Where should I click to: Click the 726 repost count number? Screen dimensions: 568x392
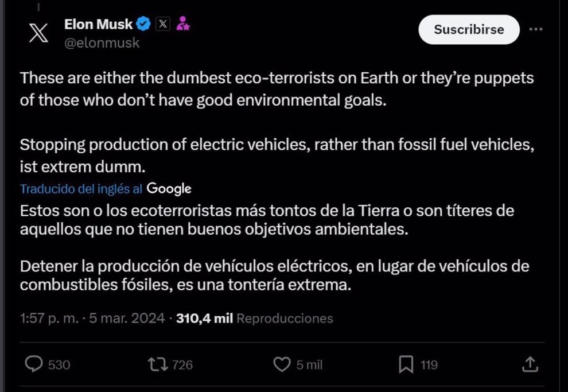pos(182,364)
